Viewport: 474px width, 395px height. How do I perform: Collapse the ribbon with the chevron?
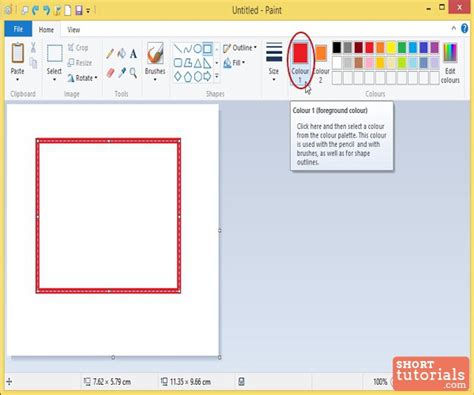coord(454,29)
